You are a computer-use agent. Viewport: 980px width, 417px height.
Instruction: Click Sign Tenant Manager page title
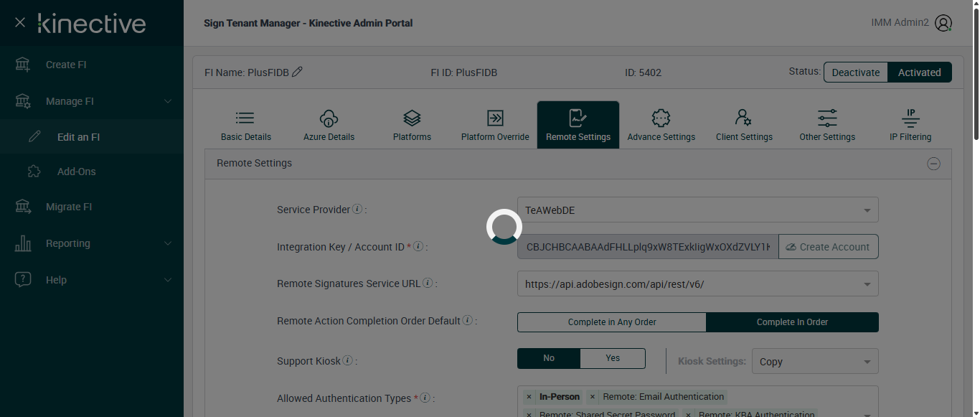[308, 23]
